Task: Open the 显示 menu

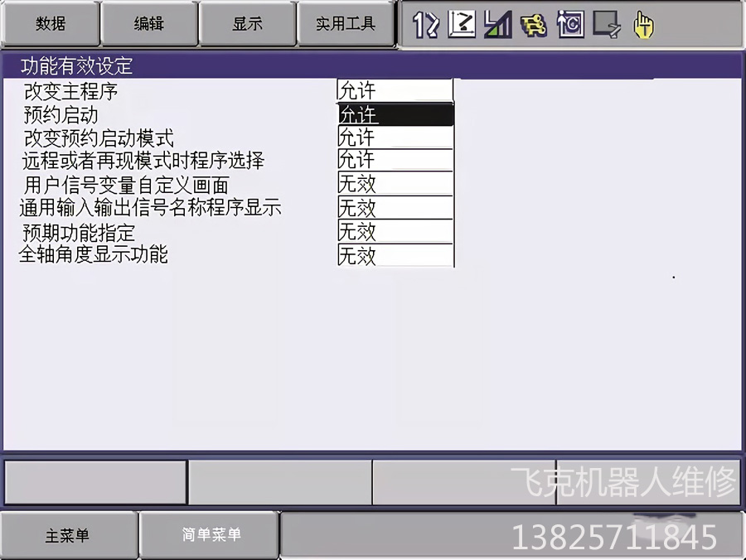Action: click(x=246, y=24)
